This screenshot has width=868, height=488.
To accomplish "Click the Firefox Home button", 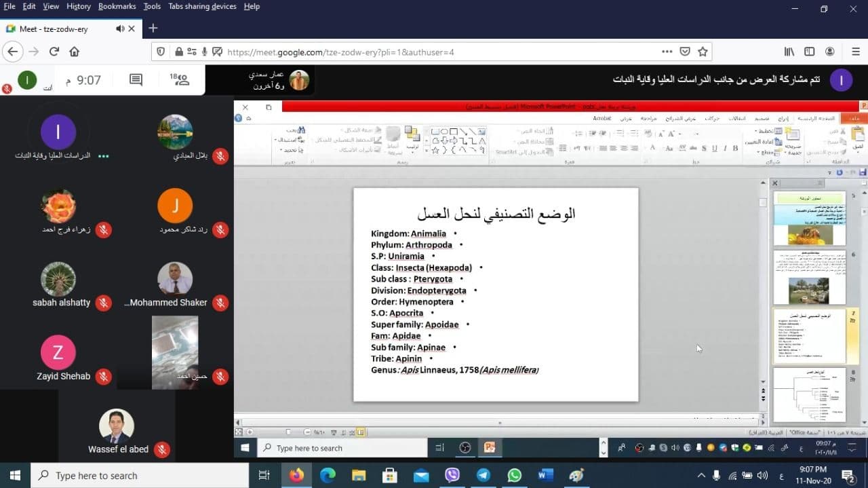I will pos(75,52).
